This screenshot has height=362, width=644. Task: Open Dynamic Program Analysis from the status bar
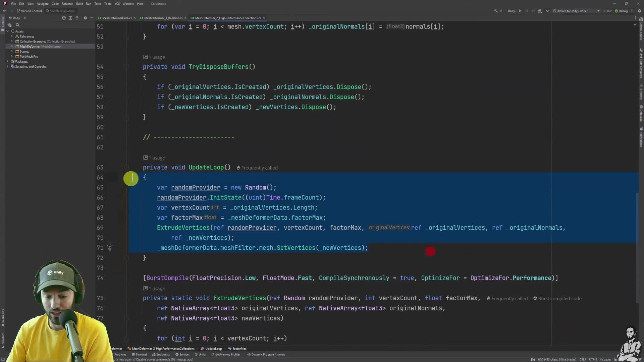(266, 354)
